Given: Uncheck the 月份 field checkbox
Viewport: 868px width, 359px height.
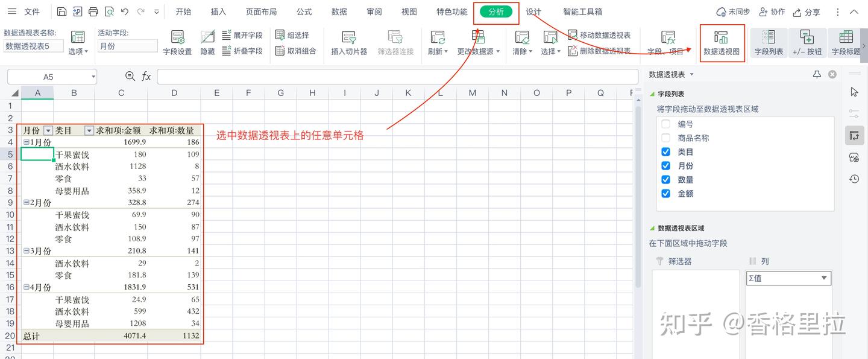Looking at the screenshot, I should pos(666,165).
